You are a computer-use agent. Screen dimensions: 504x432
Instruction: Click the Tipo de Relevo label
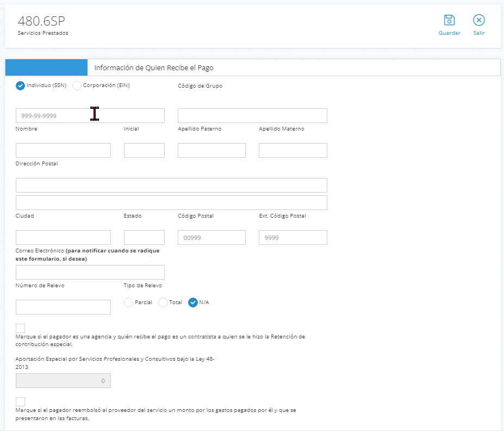pyautogui.click(x=142, y=286)
